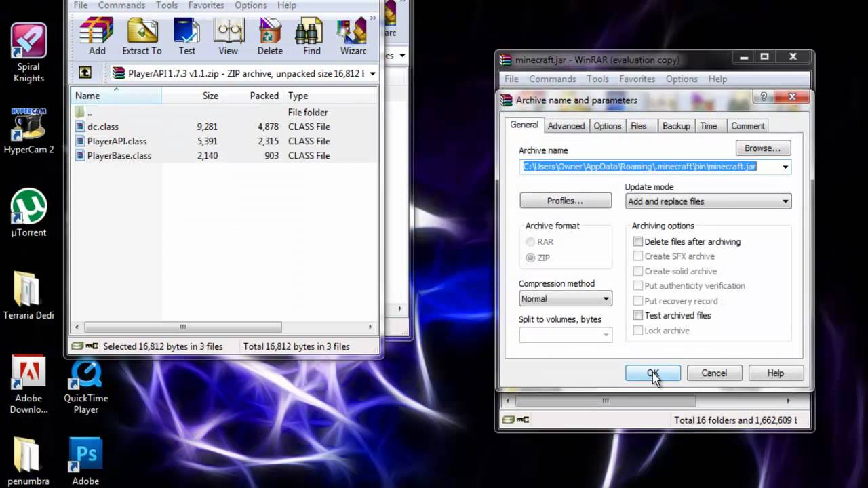The height and width of the screenshot is (488, 868).
Task: Click the Cancel button
Action: click(714, 373)
